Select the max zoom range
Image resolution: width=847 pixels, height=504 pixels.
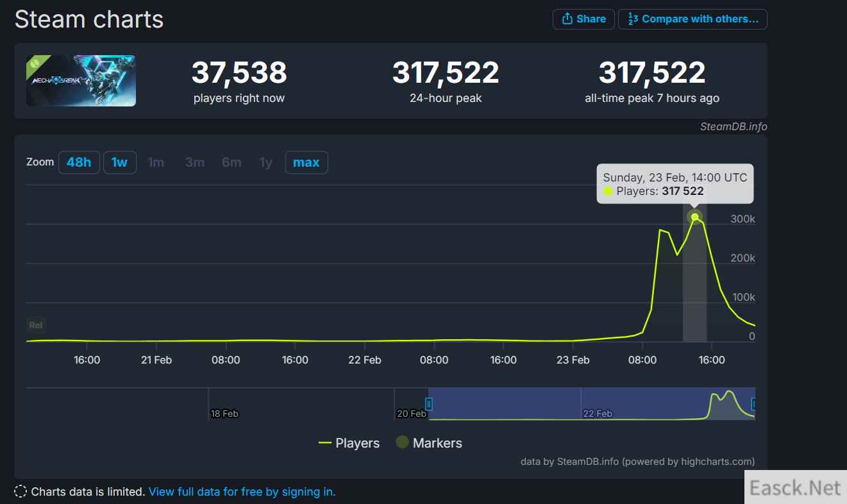pyautogui.click(x=306, y=162)
